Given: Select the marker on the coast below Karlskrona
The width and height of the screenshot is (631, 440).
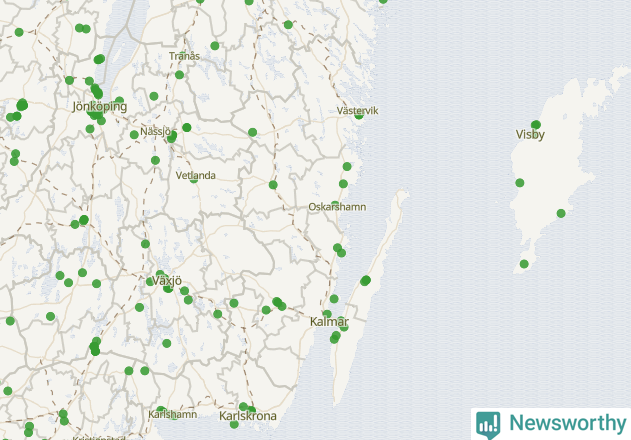Looking at the screenshot, I should click(x=234, y=424).
